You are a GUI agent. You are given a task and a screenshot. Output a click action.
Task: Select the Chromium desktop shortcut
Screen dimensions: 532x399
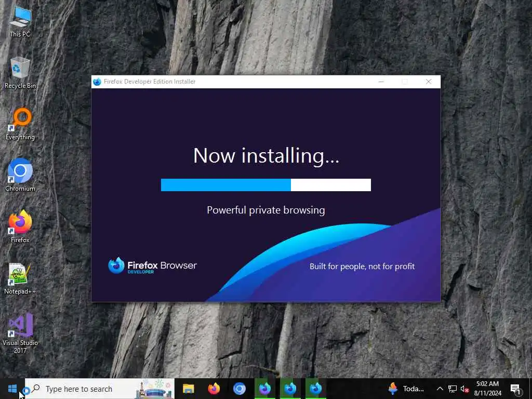pyautogui.click(x=20, y=175)
